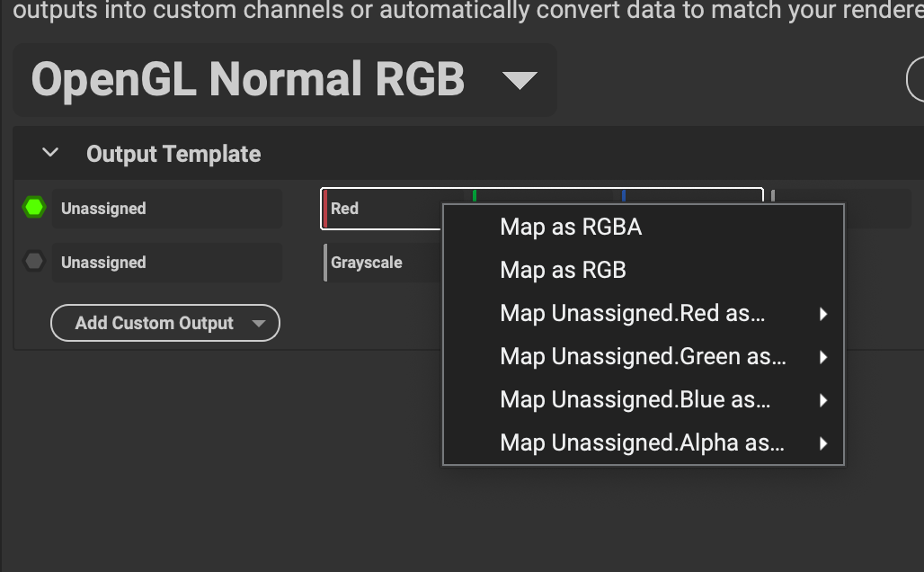924x572 pixels.
Task: Open the Map Unassigned.Green as… submenu
Action: 644,356
